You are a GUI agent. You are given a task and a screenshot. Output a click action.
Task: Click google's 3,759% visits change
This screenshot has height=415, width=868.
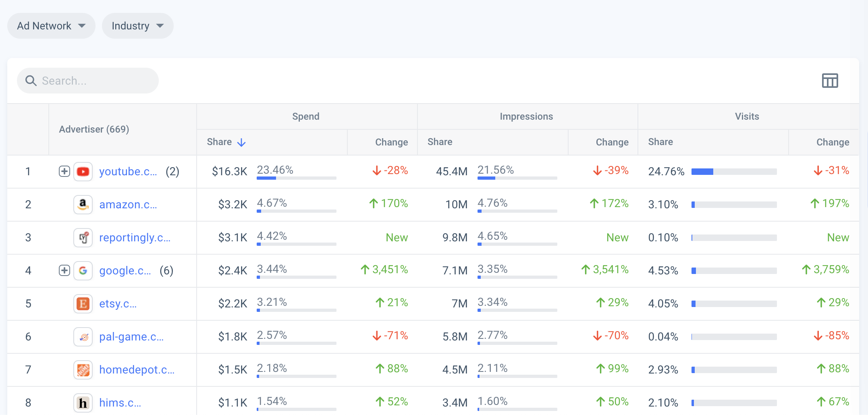pos(825,270)
